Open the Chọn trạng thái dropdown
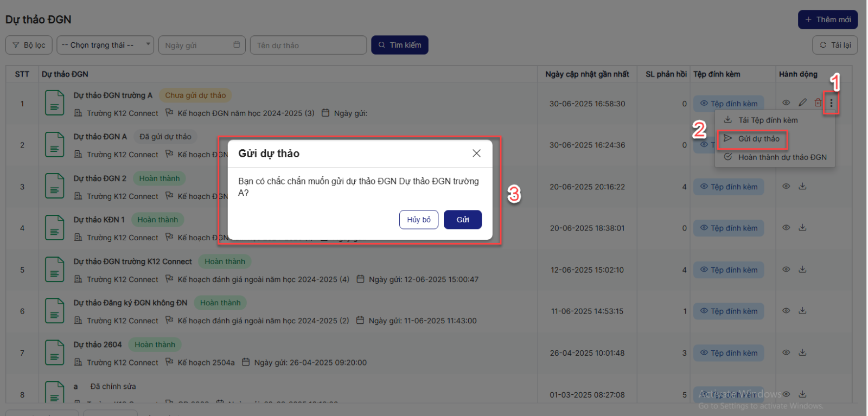This screenshot has height=416, width=868. click(105, 45)
